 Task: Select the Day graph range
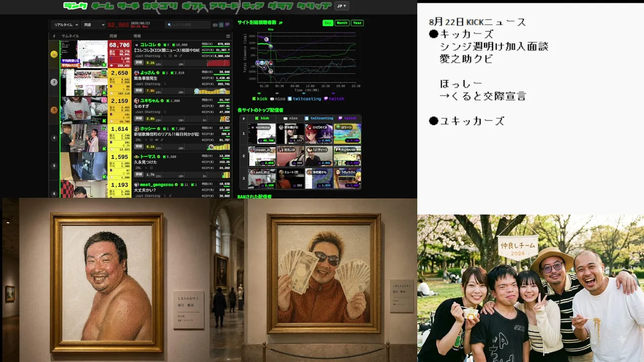coord(328,23)
